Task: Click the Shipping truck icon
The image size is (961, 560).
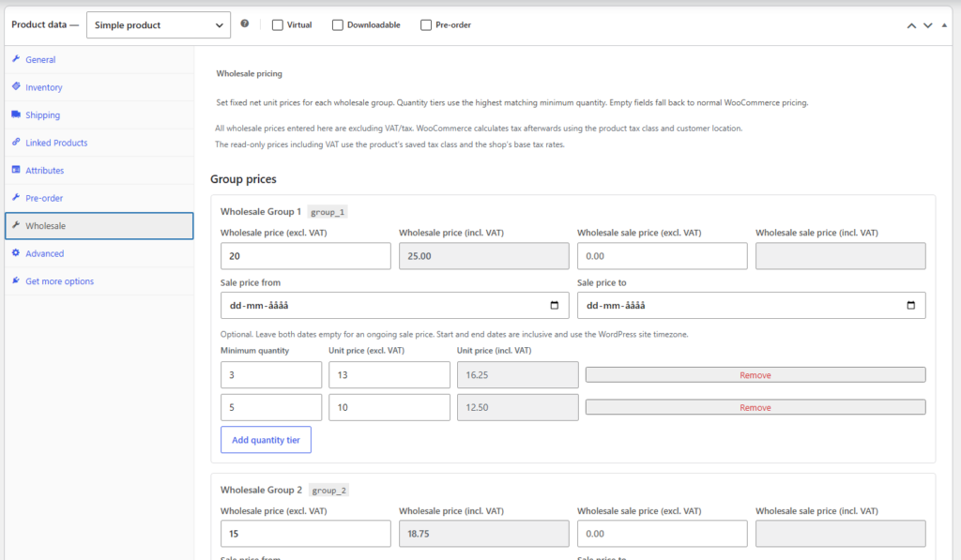Action: (x=16, y=114)
